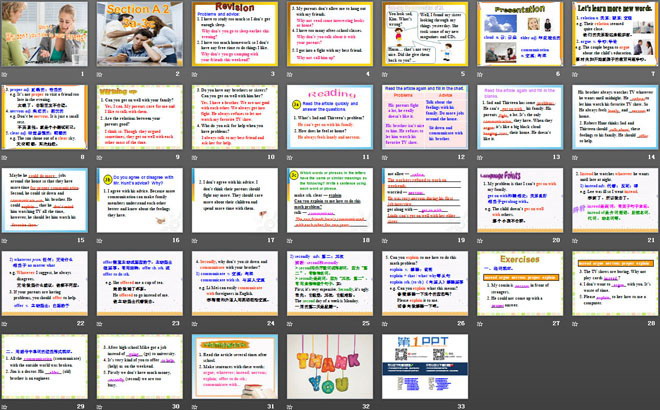The height and width of the screenshot is (410, 660).
Task: Select slide 33 with 1PPT QR codes
Action: pos(425,367)
